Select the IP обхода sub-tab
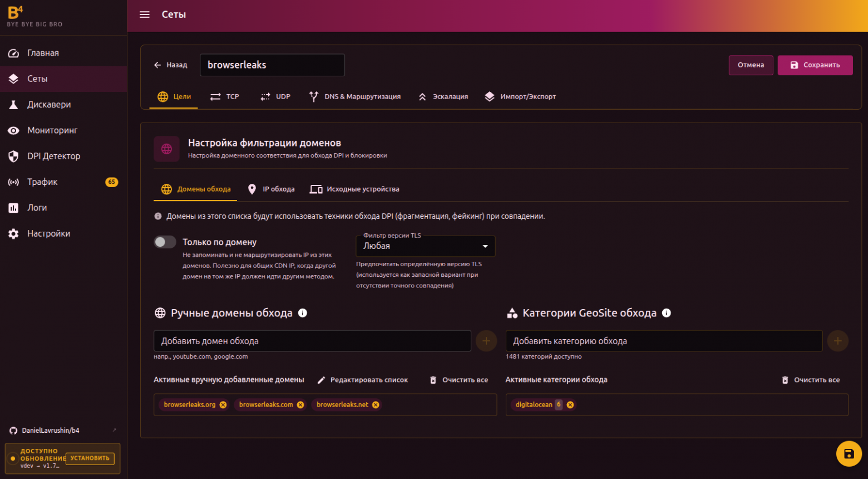868x479 pixels. tap(272, 189)
